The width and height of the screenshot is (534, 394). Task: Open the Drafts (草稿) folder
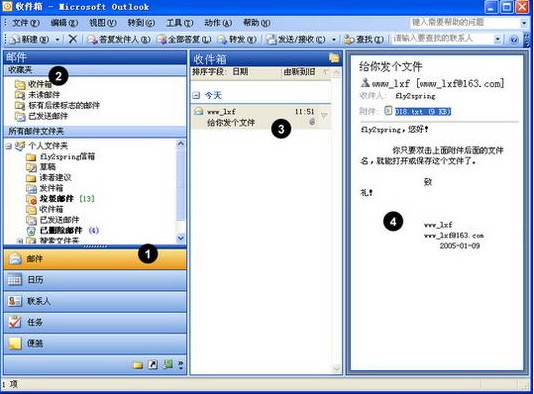(x=41, y=167)
